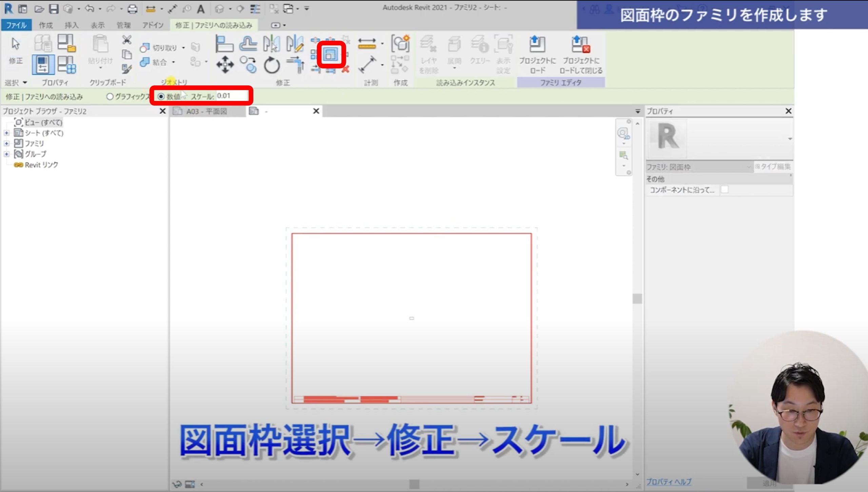Check the コンポーネントに沿って checkbox
The width and height of the screenshot is (868, 492).
724,190
